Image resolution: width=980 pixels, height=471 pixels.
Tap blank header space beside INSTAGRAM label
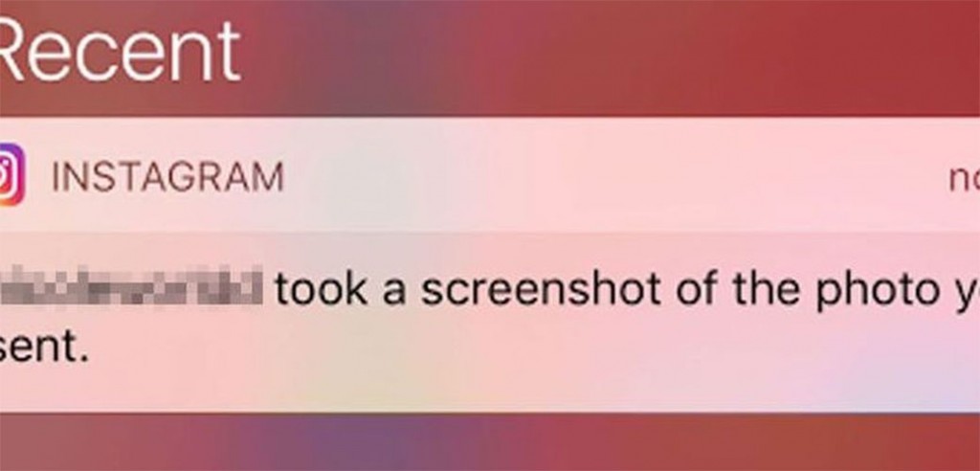[612, 177]
